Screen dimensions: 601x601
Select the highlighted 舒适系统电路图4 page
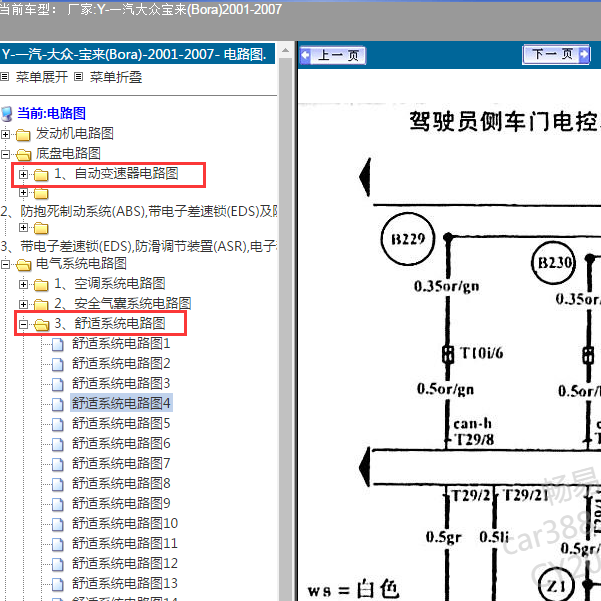(121, 403)
